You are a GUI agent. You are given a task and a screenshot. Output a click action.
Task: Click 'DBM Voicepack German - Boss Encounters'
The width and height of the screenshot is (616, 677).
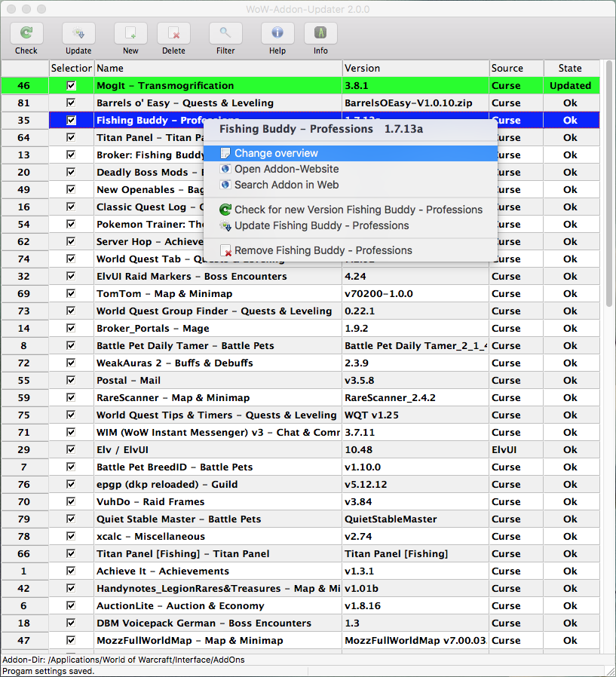point(204,623)
